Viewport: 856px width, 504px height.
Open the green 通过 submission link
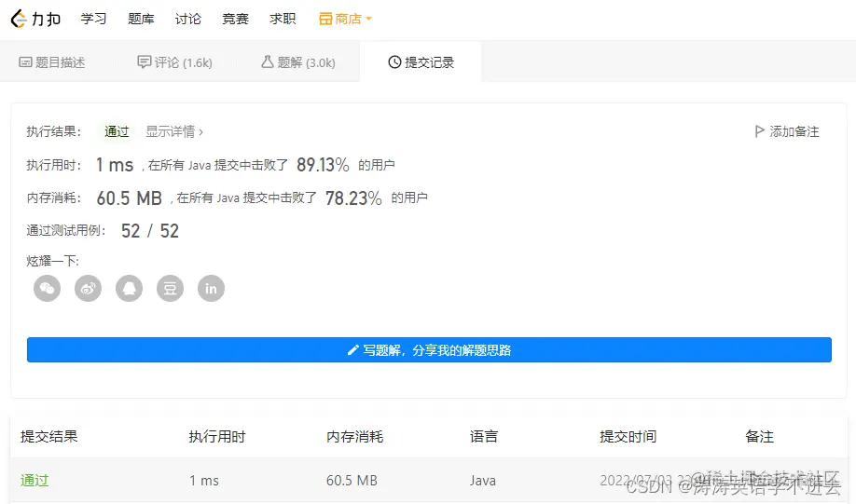(x=35, y=480)
